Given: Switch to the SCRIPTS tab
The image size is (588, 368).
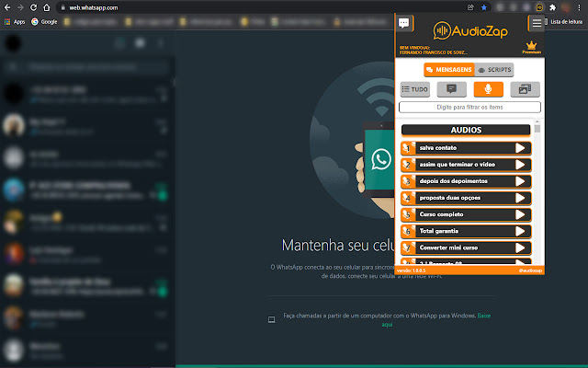Looking at the screenshot, I should click(x=494, y=70).
